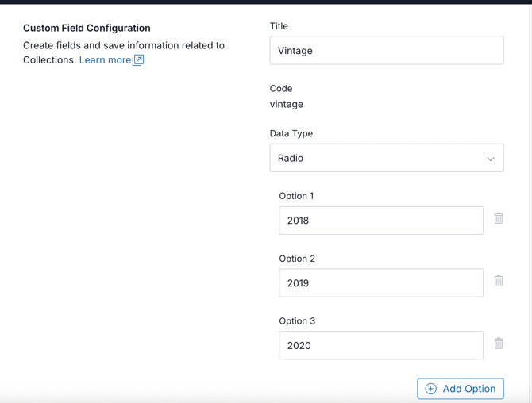The width and height of the screenshot is (532, 403).
Task: Click the Custom Field Configuration heading
Action: pyautogui.click(x=87, y=28)
